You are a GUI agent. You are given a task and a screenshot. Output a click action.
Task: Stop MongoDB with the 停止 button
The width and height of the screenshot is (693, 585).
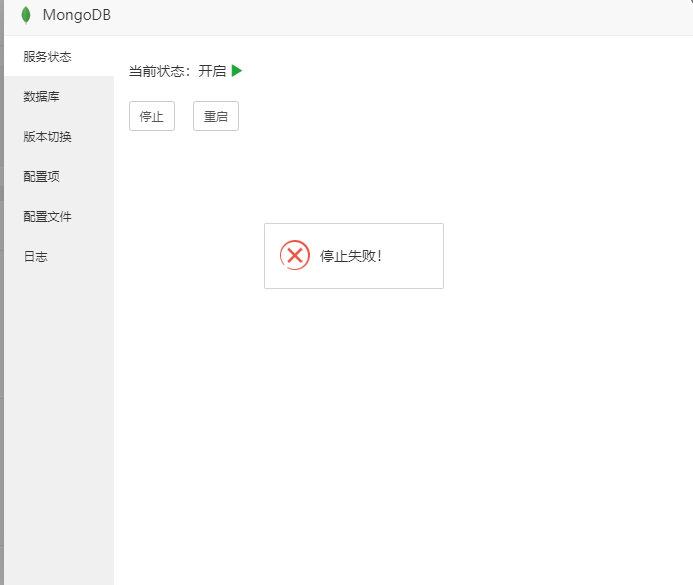pyautogui.click(x=152, y=116)
